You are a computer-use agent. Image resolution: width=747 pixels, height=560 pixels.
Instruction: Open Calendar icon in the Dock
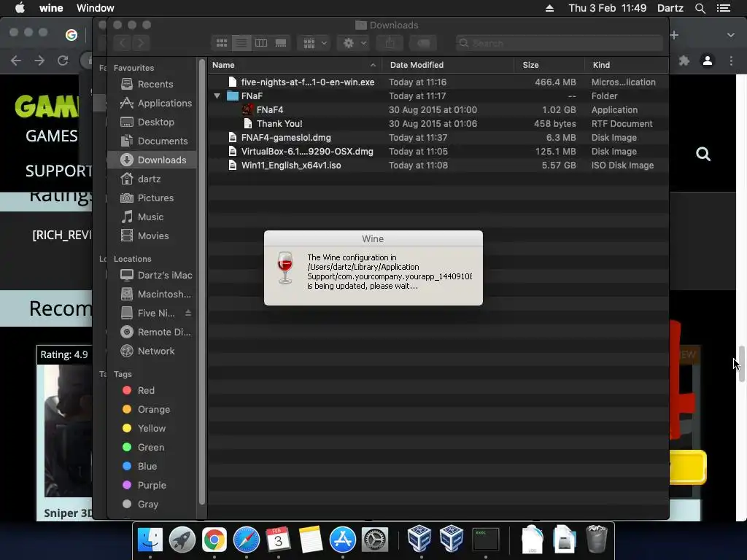coord(278,540)
